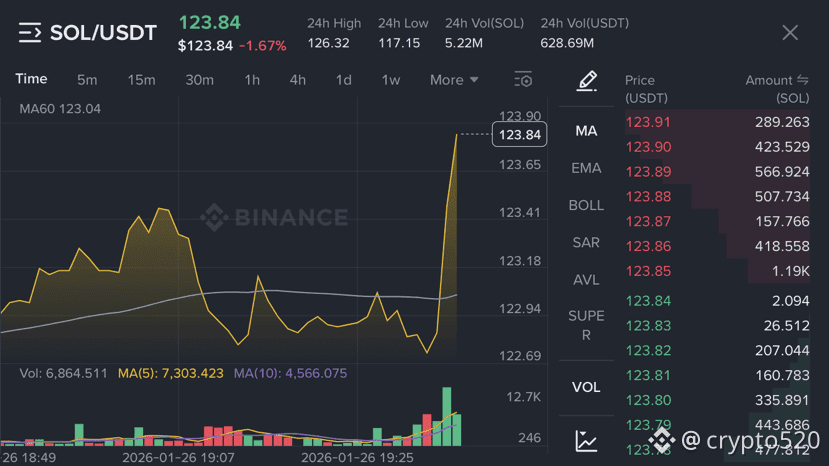Click the 24h Low value 117.15
The width and height of the screenshot is (829, 466).
(x=399, y=43)
